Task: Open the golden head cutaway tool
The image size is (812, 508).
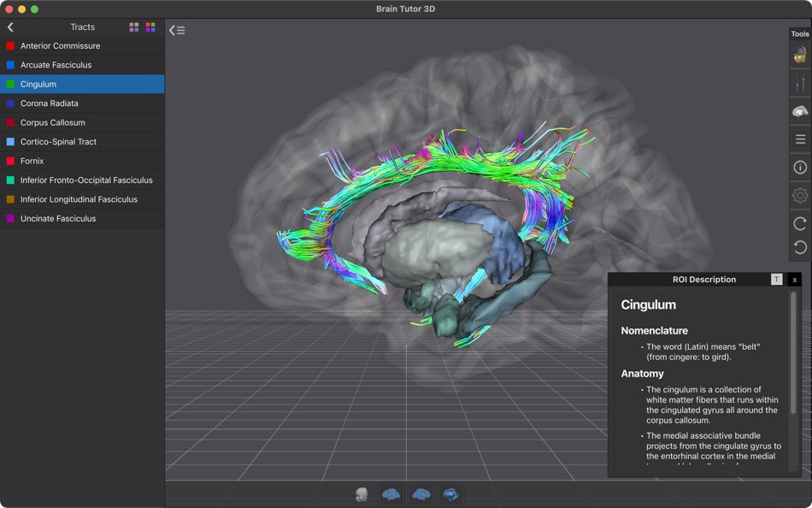Action: 799,55
